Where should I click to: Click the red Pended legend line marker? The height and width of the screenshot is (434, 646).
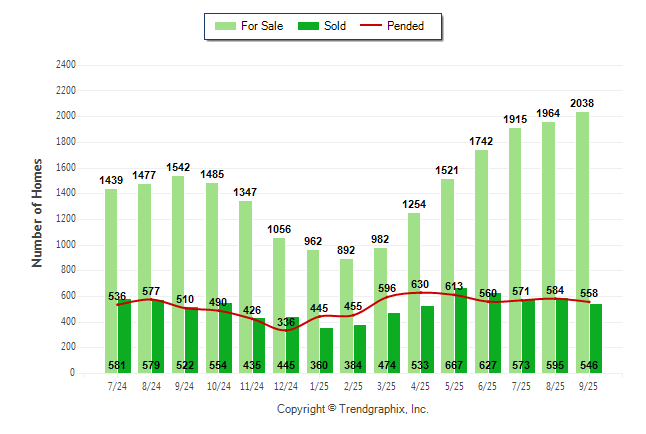tap(375, 26)
